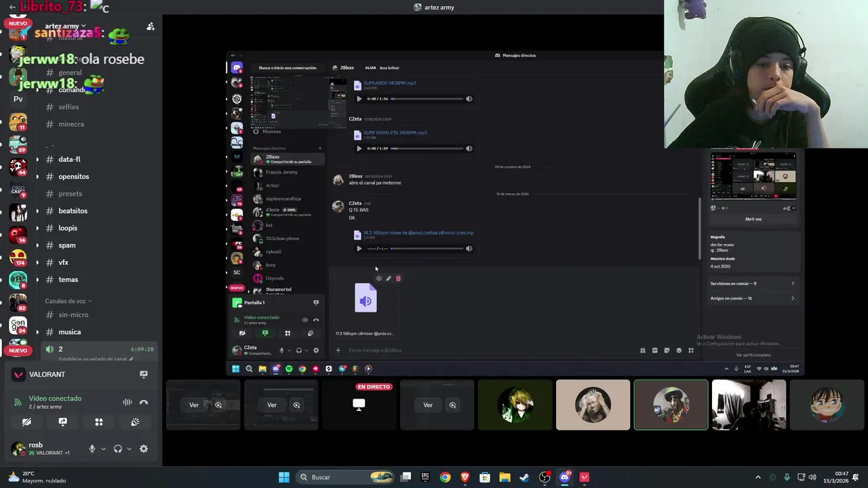Seek on SURF PAPALETA progress bar
Viewport: 868px width, 488px height.
pos(427,148)
